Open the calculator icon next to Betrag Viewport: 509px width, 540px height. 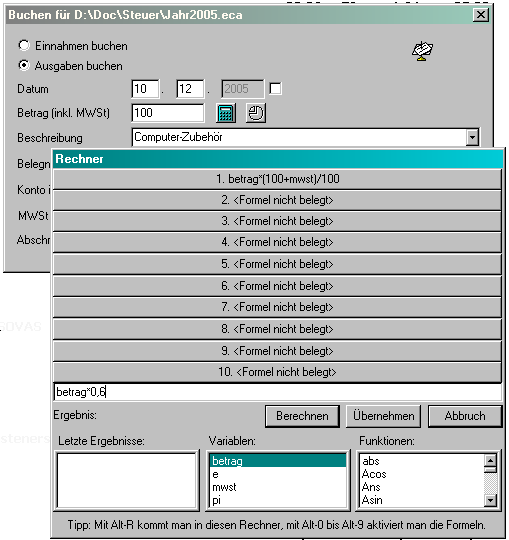[x=226, y=113]
